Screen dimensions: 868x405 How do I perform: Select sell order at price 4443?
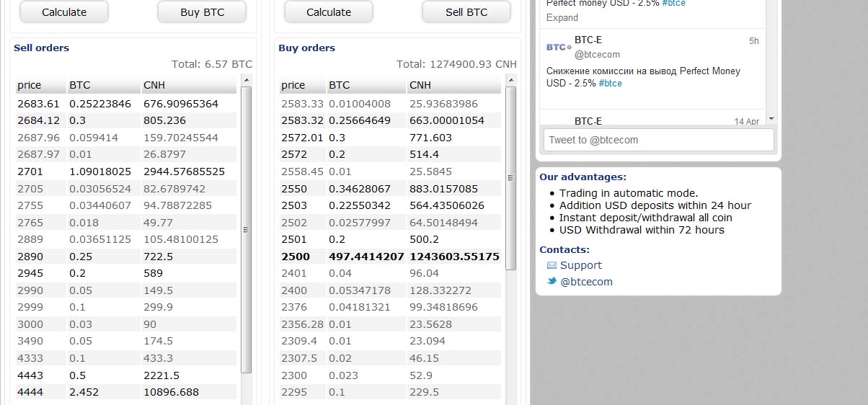click(x=126, y=375)
